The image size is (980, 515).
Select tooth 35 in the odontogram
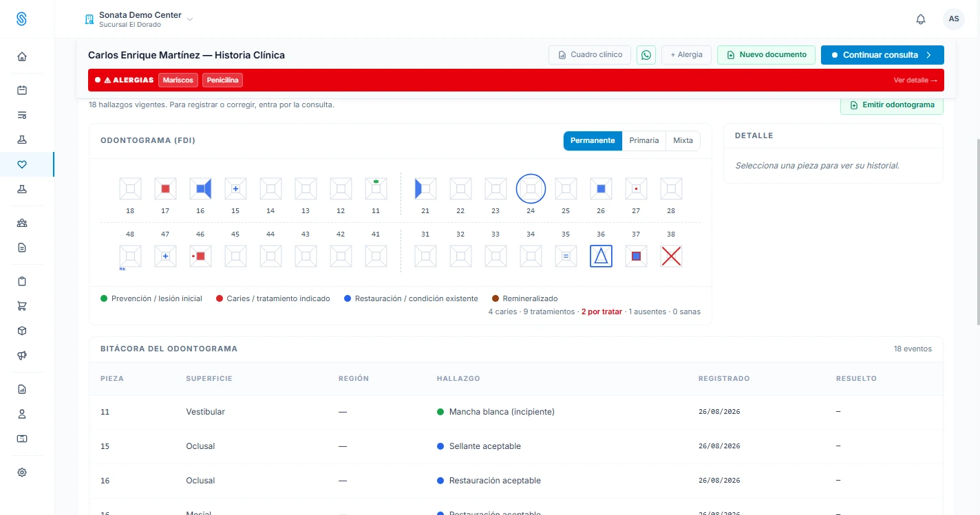(x=566, y=256)
